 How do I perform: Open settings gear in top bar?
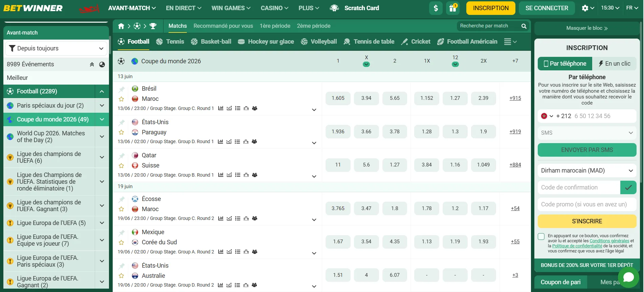point(585,8)
